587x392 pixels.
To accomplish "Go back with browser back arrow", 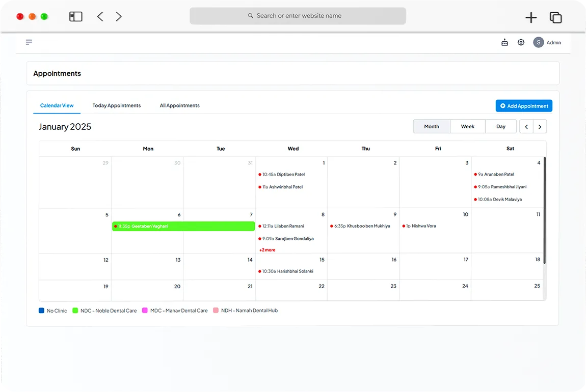I will click(100, 16).
